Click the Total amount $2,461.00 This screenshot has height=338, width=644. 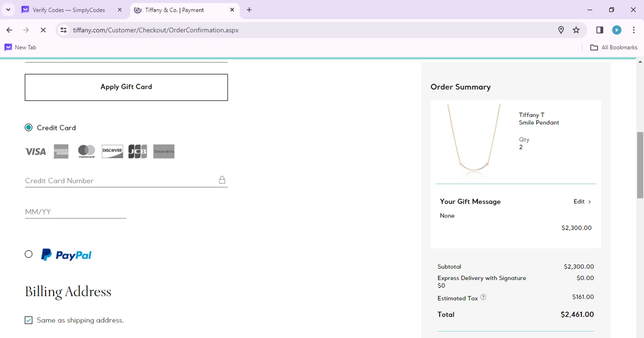click(x=577, y=314)
